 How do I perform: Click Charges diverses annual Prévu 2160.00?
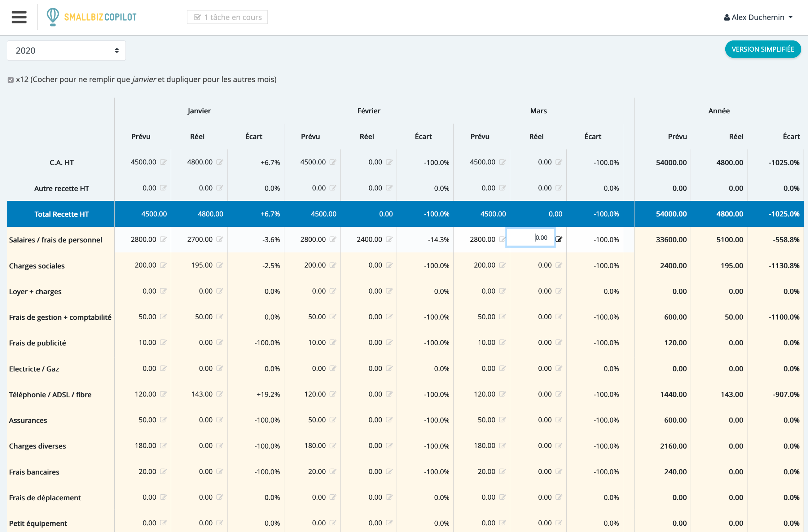(673, 446)
